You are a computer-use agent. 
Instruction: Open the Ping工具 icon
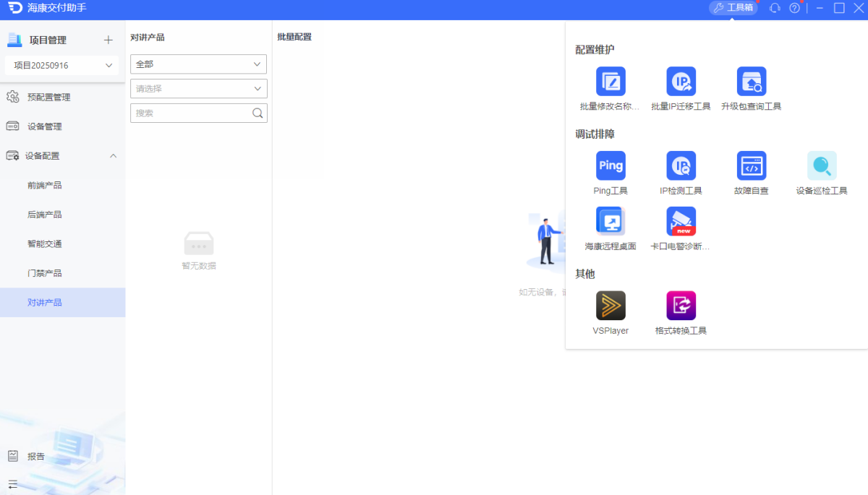(610, 166)
